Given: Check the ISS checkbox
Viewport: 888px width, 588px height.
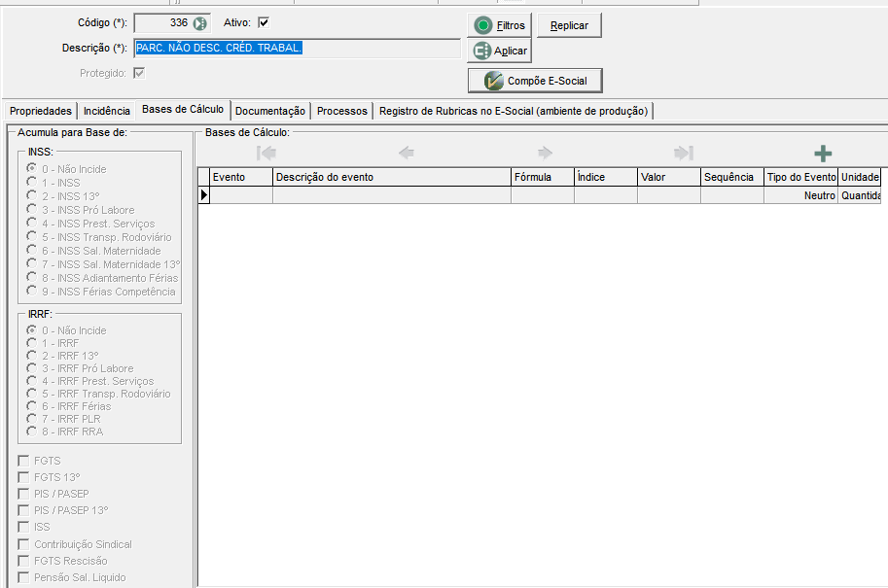Looking at the screenshot, I should 23,527.
